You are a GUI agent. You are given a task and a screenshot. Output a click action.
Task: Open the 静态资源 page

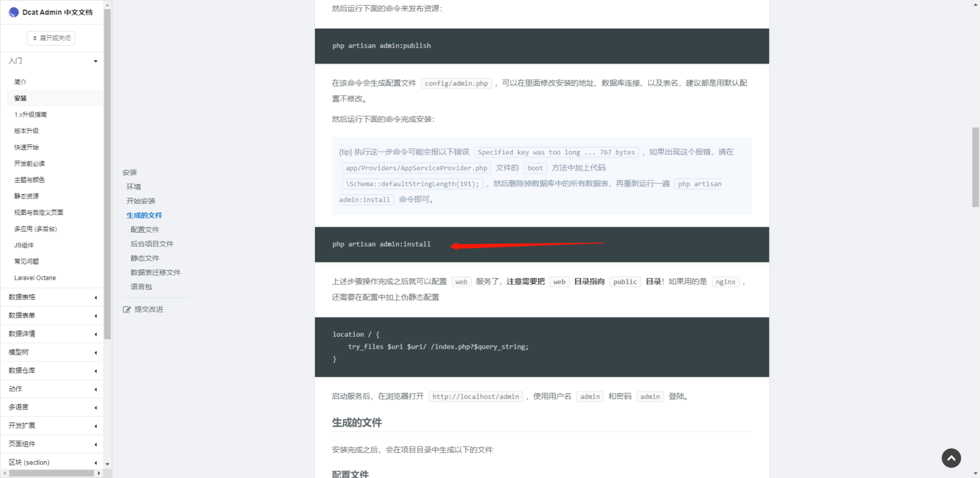(x=26, y=196)
